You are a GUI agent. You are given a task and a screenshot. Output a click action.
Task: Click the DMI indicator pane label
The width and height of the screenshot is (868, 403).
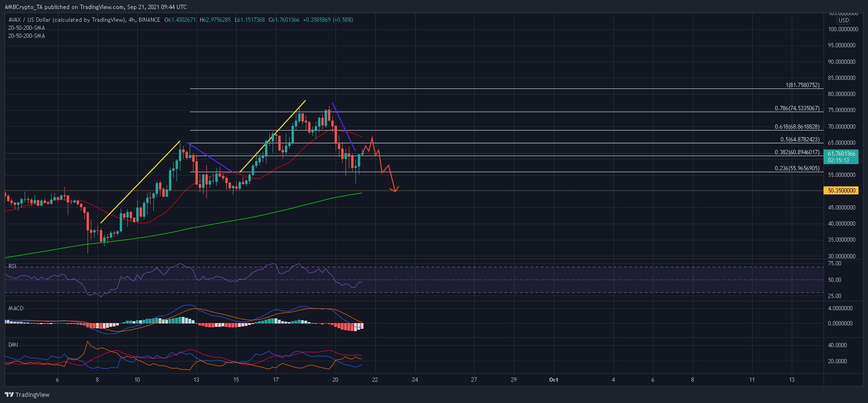[13, 345]
